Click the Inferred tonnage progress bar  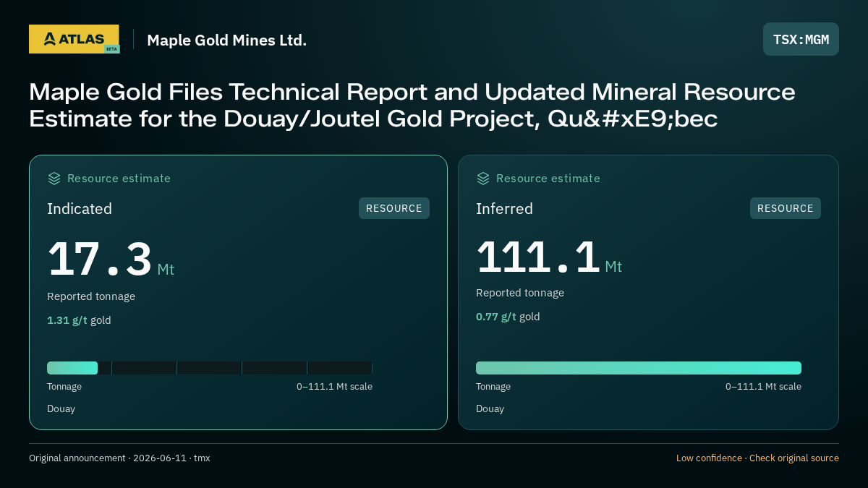(639, 368)
